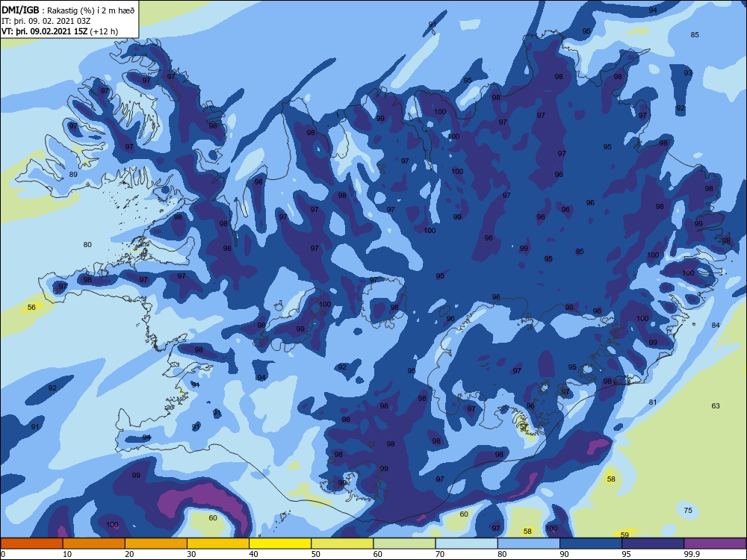Click the bright yellow 40–50 legend swatch

[280, 544]
